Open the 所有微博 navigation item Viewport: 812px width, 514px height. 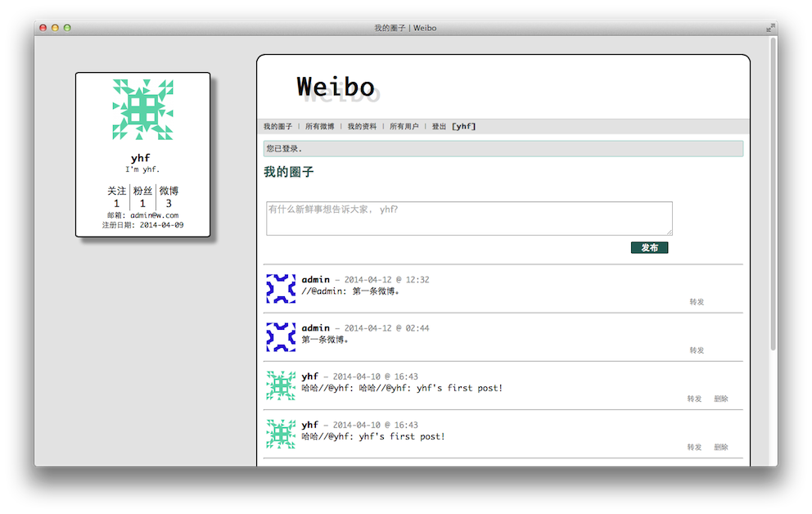[x=319, y=126]
